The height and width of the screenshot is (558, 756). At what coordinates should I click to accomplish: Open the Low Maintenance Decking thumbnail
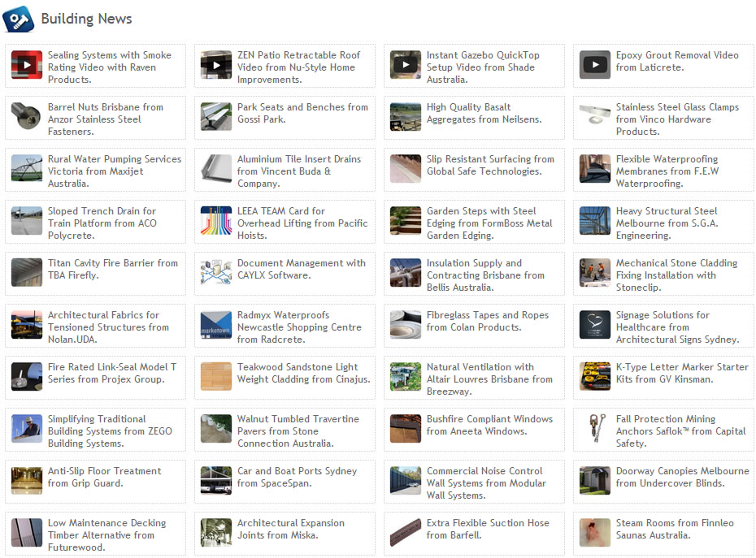coord(27,533)
